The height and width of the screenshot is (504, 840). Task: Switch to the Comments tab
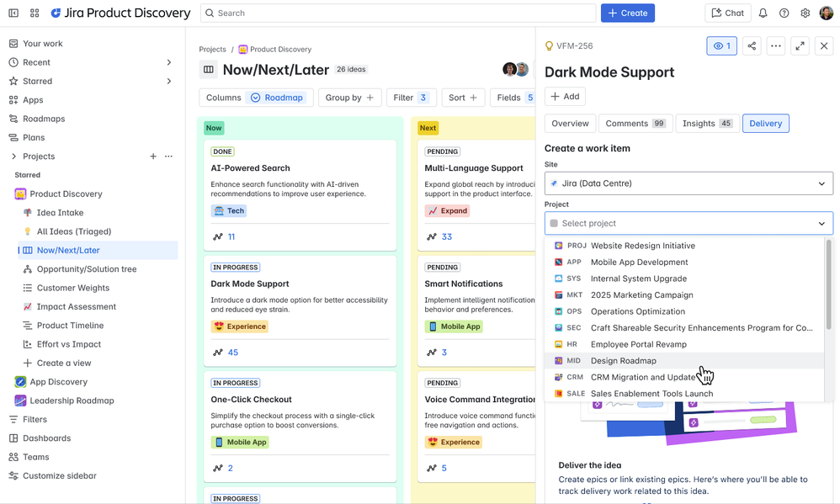635,123
